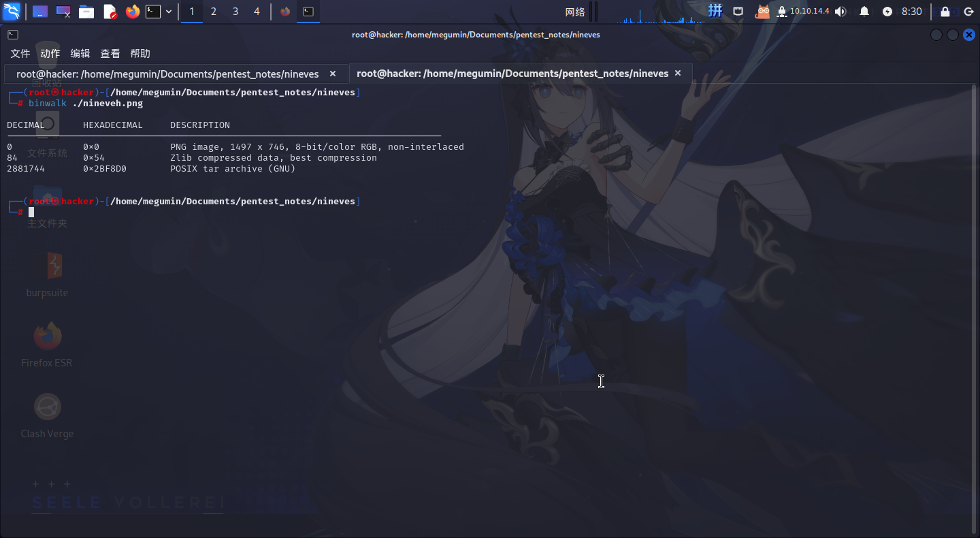980x538 pixels.
Task: Click the DESCRIPTION column header
Action: 200,125
